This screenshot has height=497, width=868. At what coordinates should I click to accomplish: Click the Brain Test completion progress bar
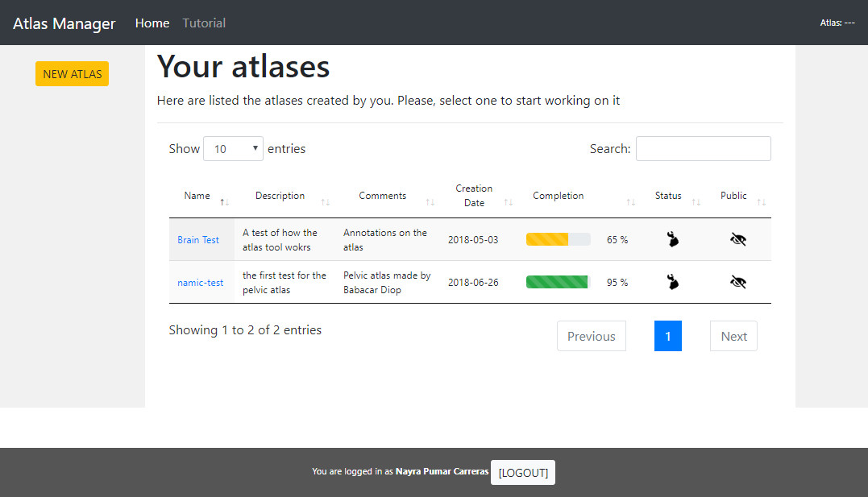558,239
